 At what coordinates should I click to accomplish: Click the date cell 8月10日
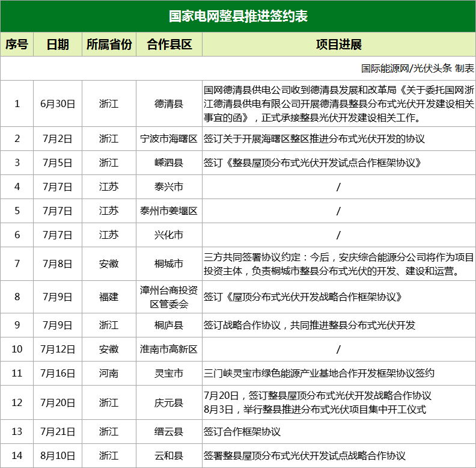pyautogui.click(x=57, y=455)
